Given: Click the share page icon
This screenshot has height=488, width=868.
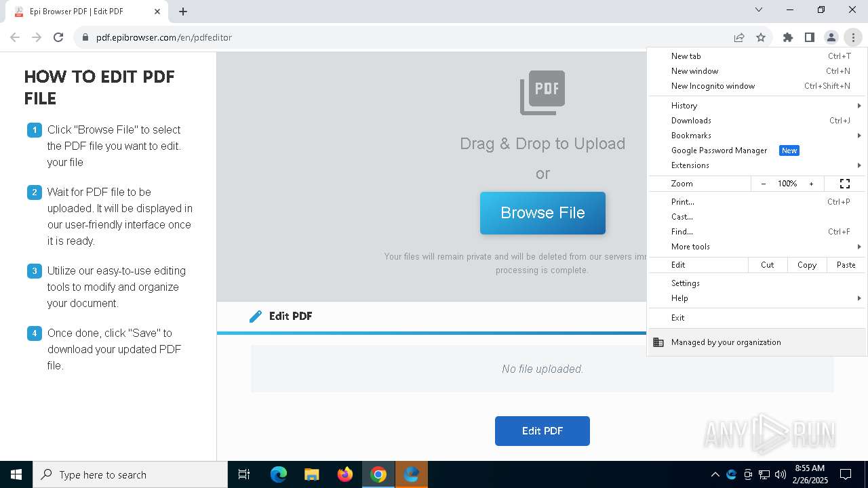Looking at the screenshot, I should click(x=739, y=37).
